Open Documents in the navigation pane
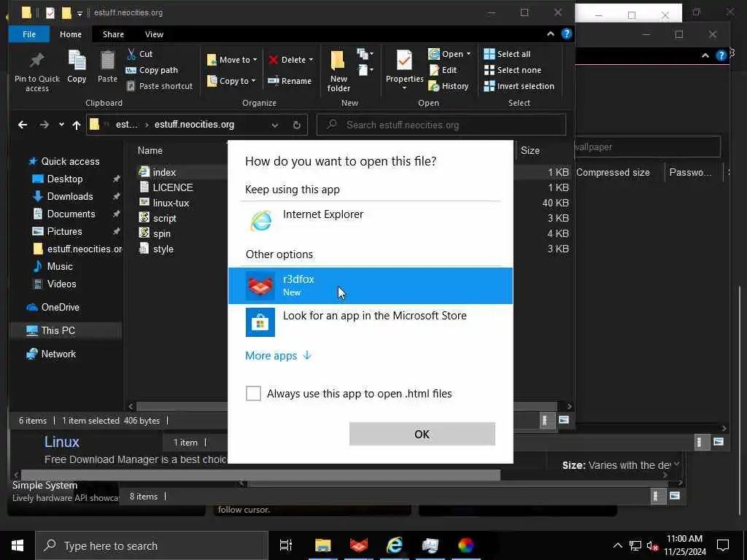The height and width of the screenshot is (560, 747). click(71, 214)
